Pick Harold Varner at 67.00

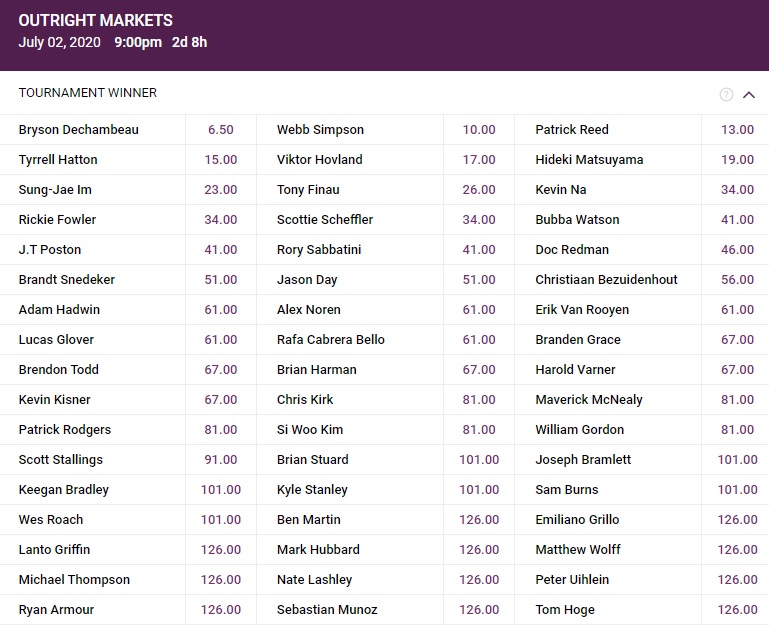737,369
